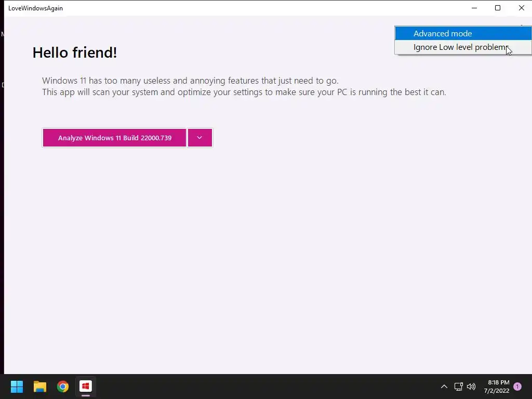
Task: Click the line starting 'Windows 11 has too many'
Action: [190, 81]
